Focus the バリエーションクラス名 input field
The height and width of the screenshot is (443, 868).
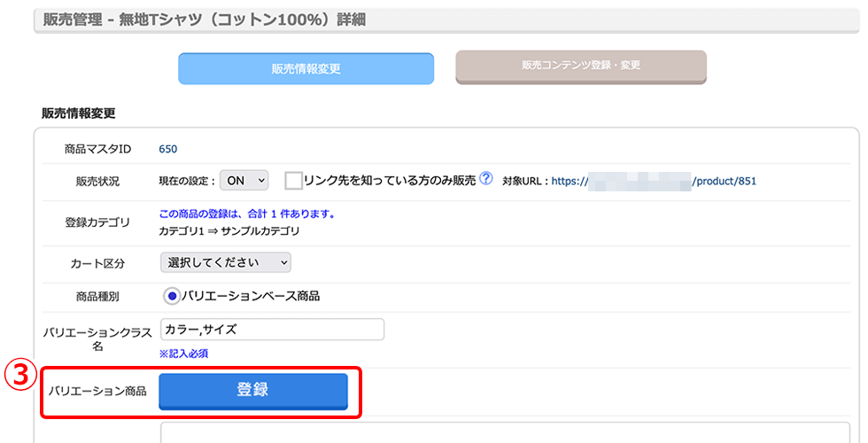272,330
